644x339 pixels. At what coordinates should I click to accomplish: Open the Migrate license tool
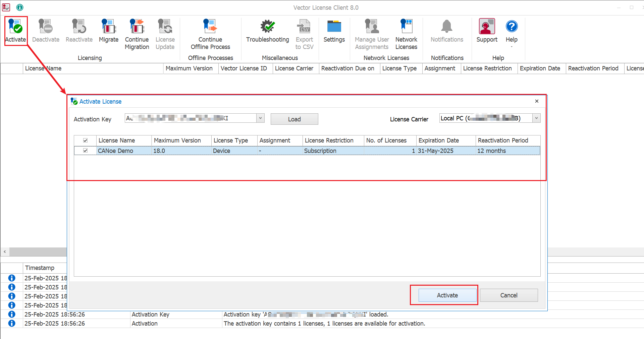point(109,26)
